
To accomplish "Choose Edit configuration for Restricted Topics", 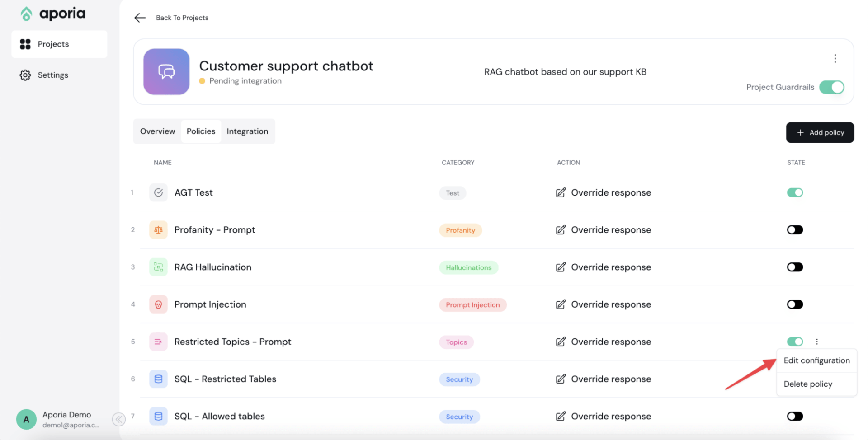I will coord(816,360).
